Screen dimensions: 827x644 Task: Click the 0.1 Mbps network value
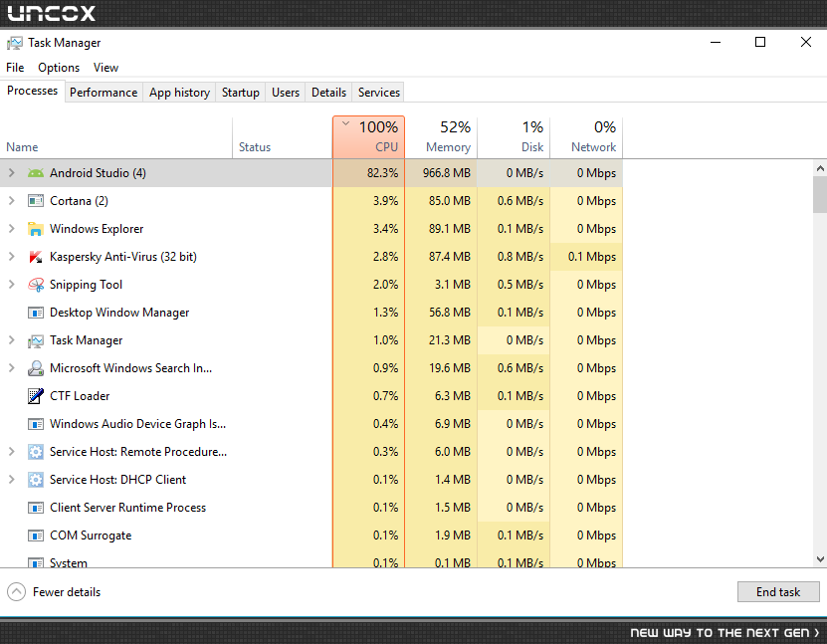(592, 257)
